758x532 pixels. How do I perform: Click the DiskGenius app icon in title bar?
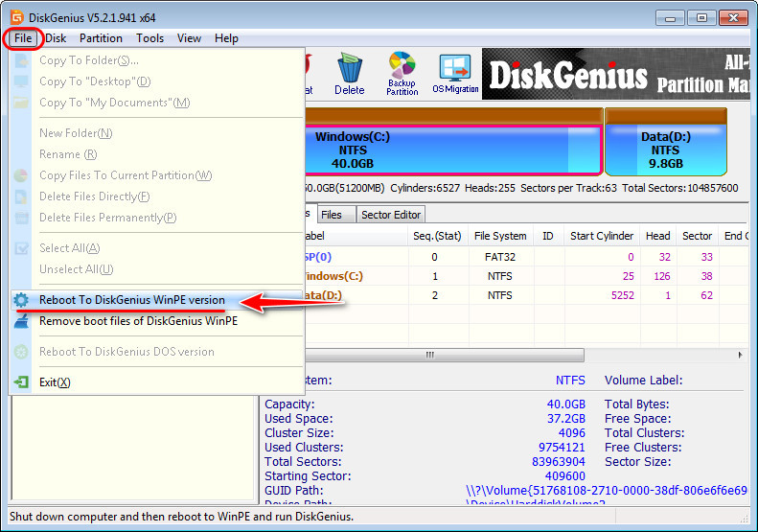click(x=17, y=17)
